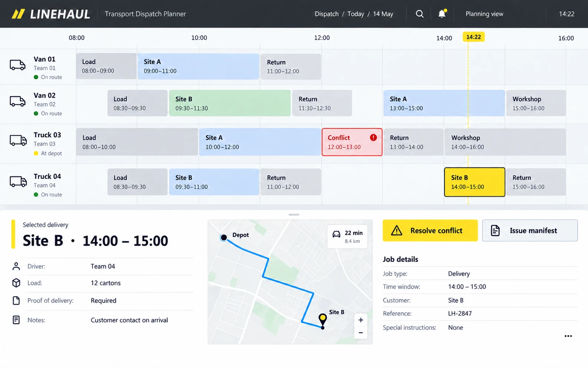Viewport: 588px width, 368px height.
Task: Select the Truck 03 vehicle icon
Action: tap(18, 140)
